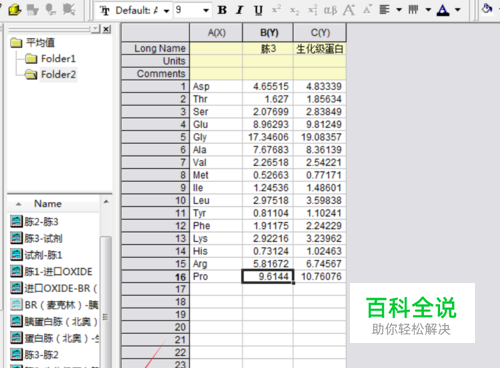Sort by the Name column header
This screenshot has width=500, height=368.
[x=48, y=203]
